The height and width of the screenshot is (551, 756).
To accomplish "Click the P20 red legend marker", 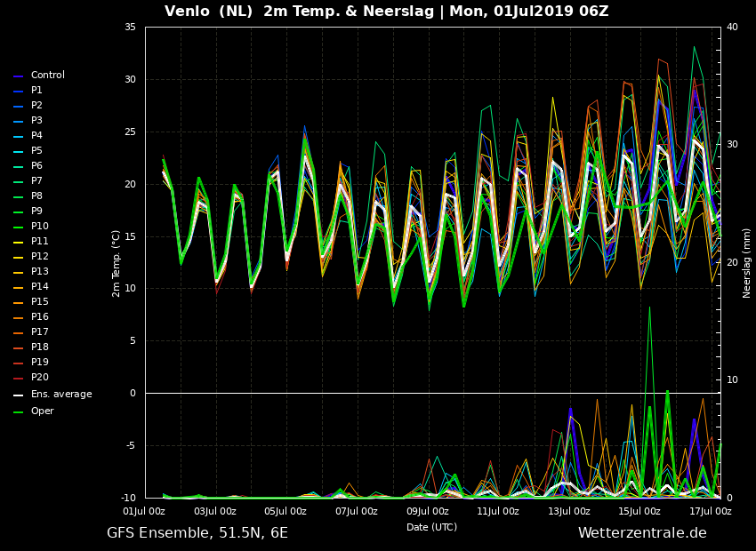I will point(18,379).
